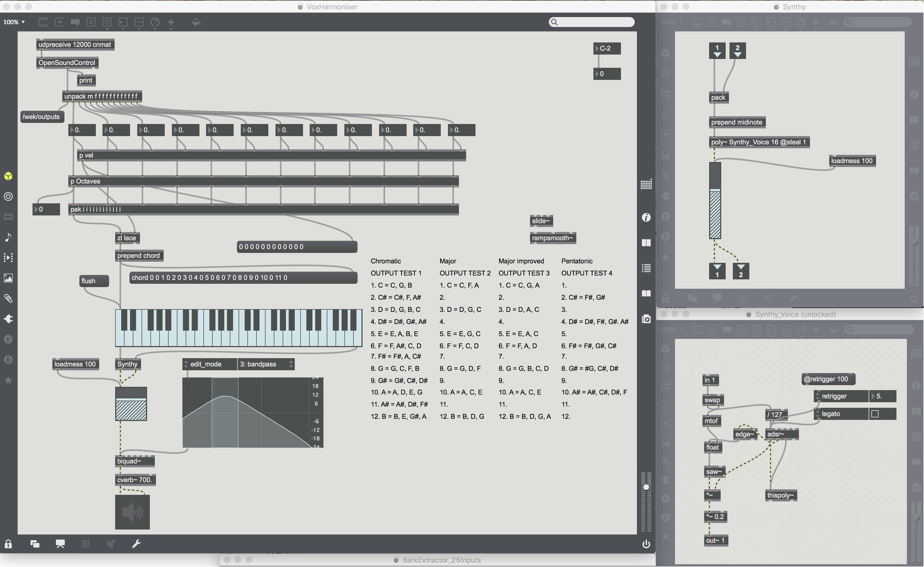Click the gain slider below Synthy object
924x567 pixels.
point(131,404)
